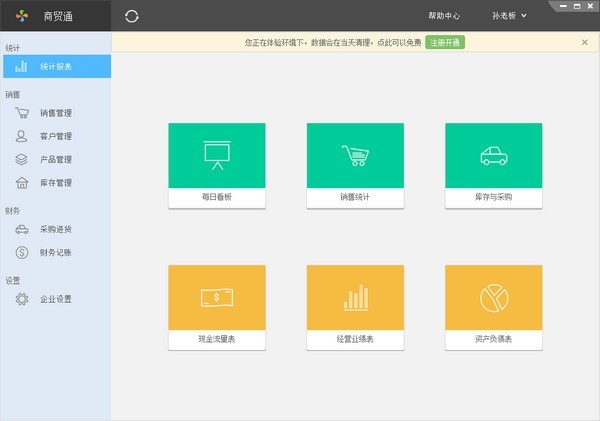Open 财务记账 sidebar item
Screen dimensions: 600x421
[x=56, y=252]
